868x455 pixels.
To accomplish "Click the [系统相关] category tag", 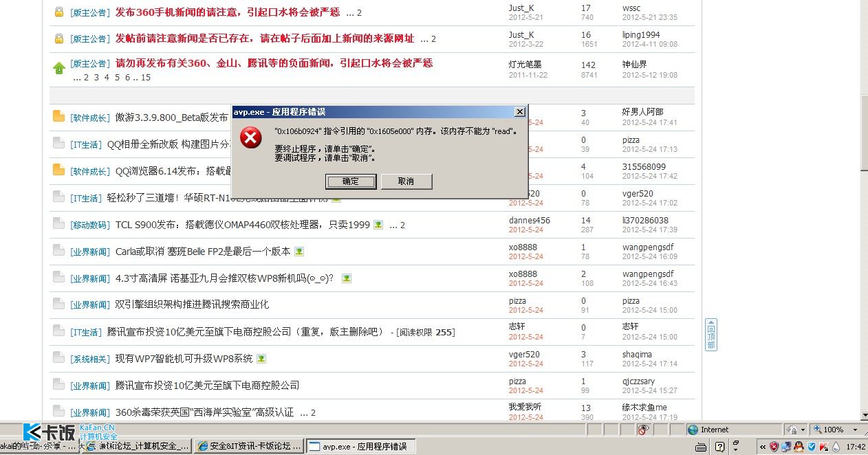I will [x=89, y=359].
